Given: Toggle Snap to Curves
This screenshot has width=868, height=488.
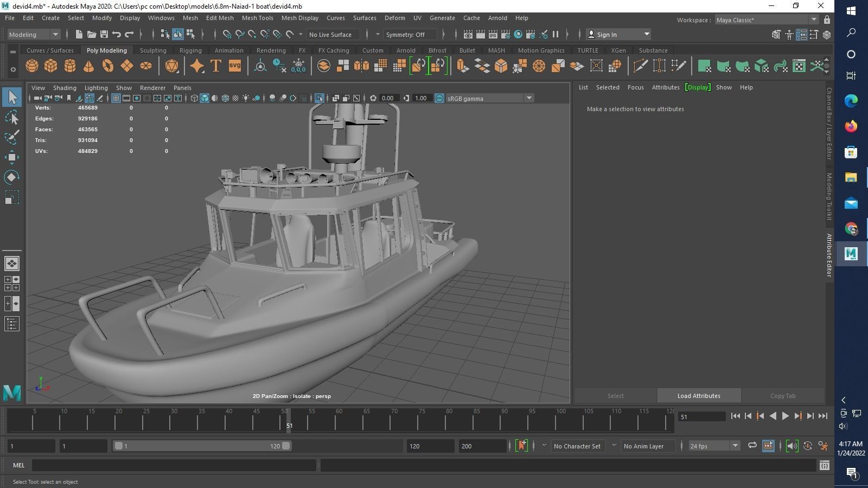Looking at the screenshot, I should point(240,34).
